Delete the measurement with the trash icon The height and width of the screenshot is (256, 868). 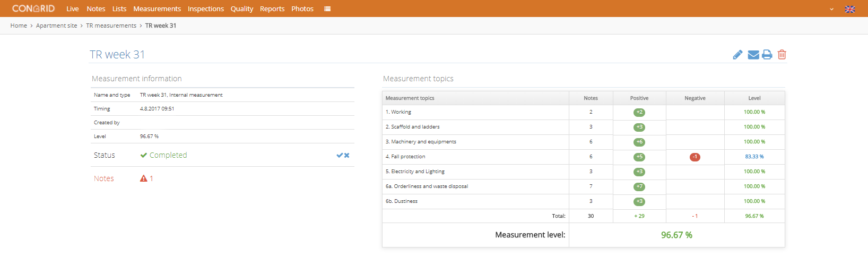pos(782,55)
